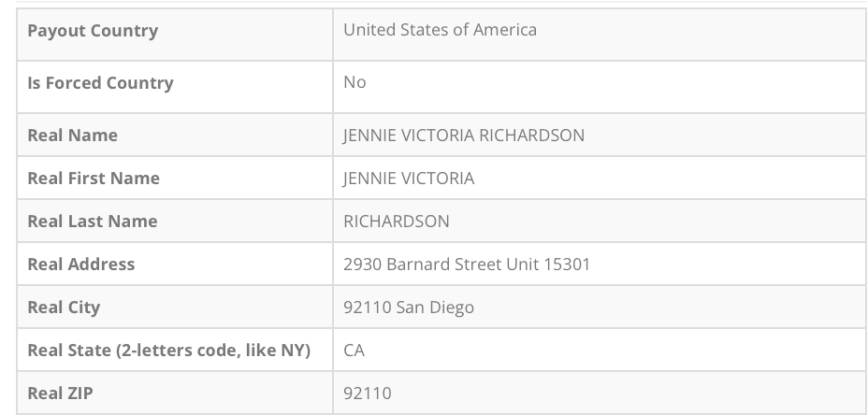This screenshot has height=415, width=868.
Task: Click the Real State 2-letters code label
Action: point(168,351)
